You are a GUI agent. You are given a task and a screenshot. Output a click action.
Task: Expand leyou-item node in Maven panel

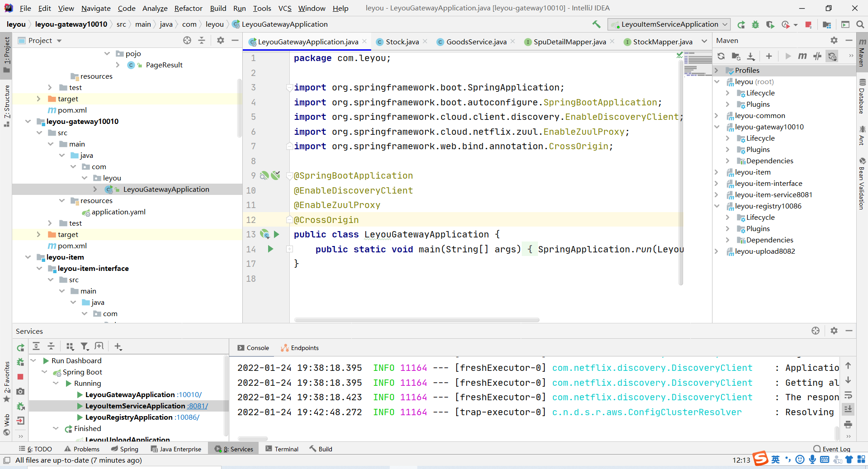[717, 172]
